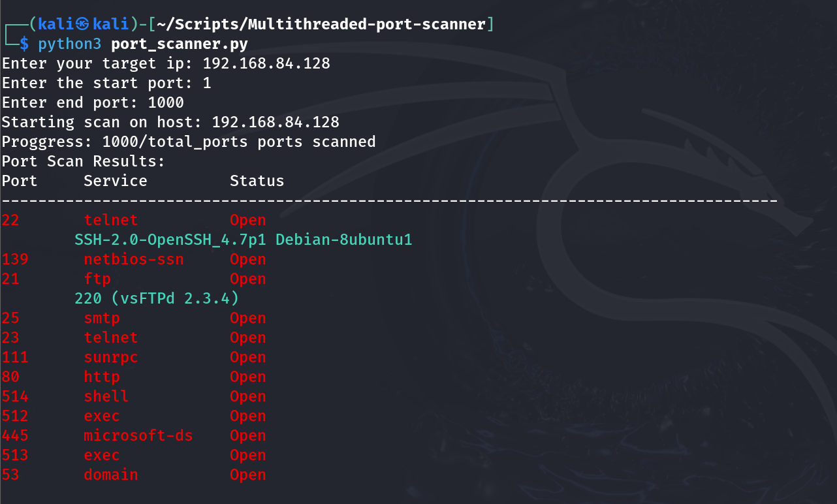837x504 pixels.
Task: Click the Service column header
Action: click(116, 181)
